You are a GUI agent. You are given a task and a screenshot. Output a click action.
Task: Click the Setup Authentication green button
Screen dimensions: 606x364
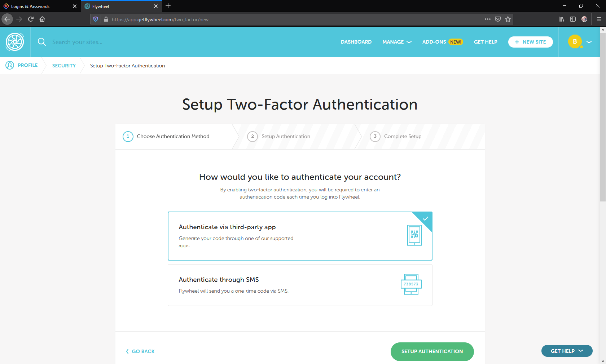pyautogui.click(x=432, y=351)
